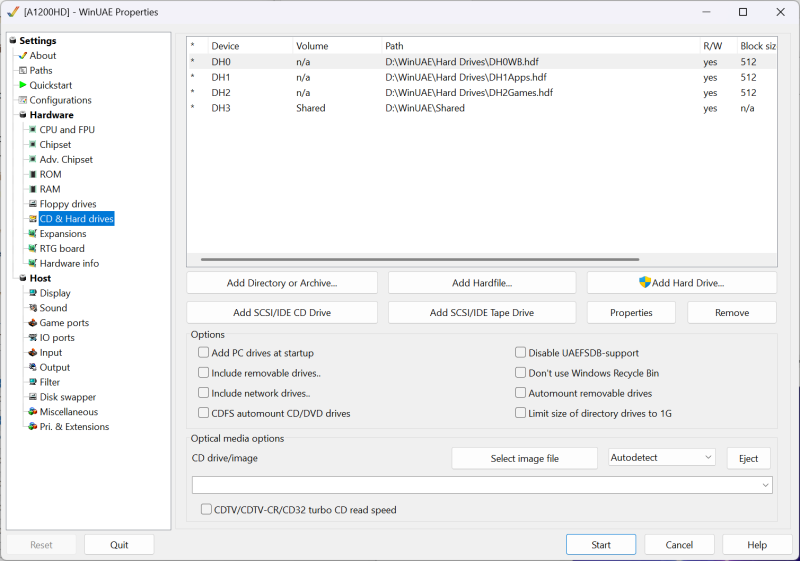This screenshot has width=800, height=561.
Task: Enable CDTV/CD32 turbo CD read speed
Action: tap(206, 509)
